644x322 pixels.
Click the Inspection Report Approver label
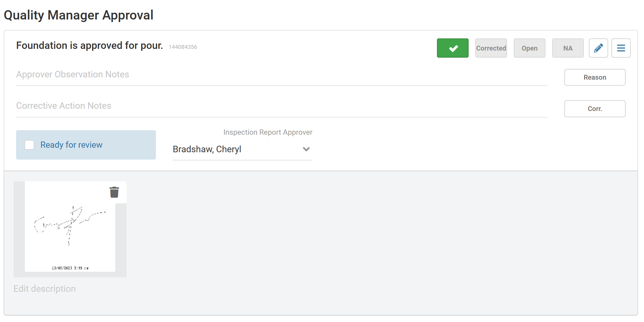pyautogui.click(x=268, y=132)
